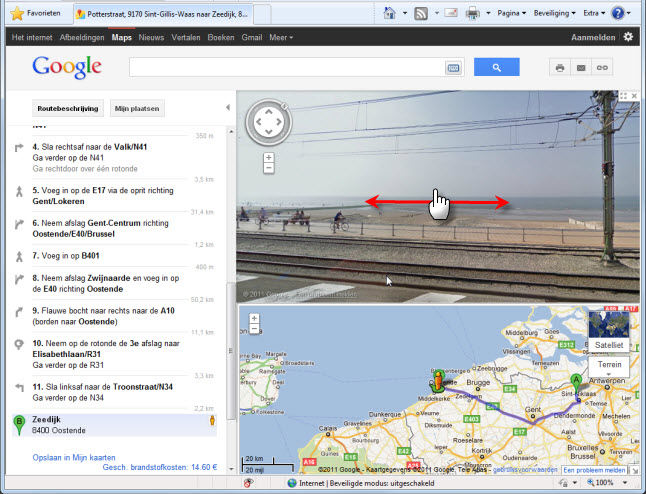Open the browser help question mark icon
The height and width of the screenshot is (494, 646).
click(x=618, y=13)
